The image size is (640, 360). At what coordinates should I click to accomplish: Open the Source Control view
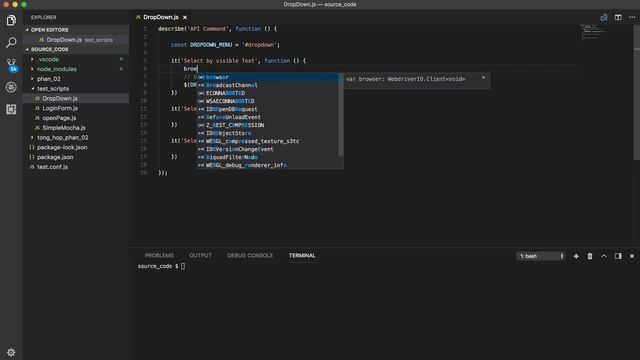11,64
